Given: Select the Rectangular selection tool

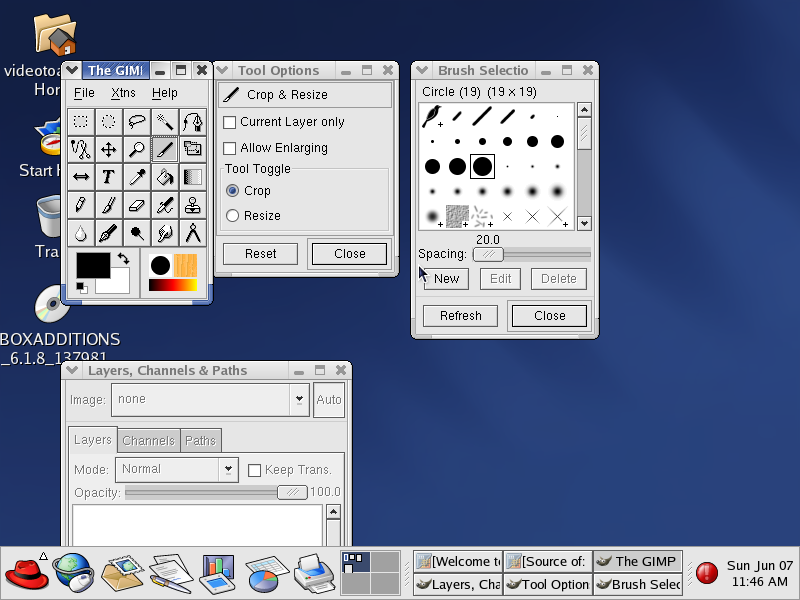Looking at the screenshot, I should tap(81, 121).
